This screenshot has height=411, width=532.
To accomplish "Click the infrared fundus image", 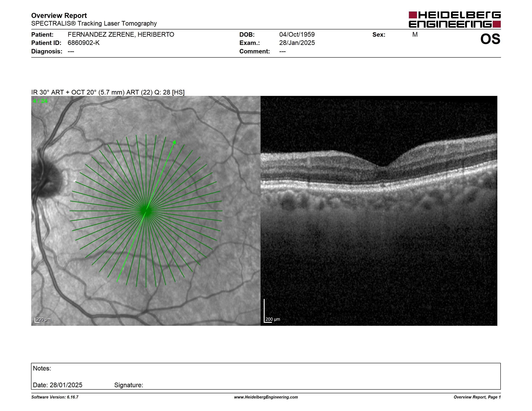I will click(146, 211).
